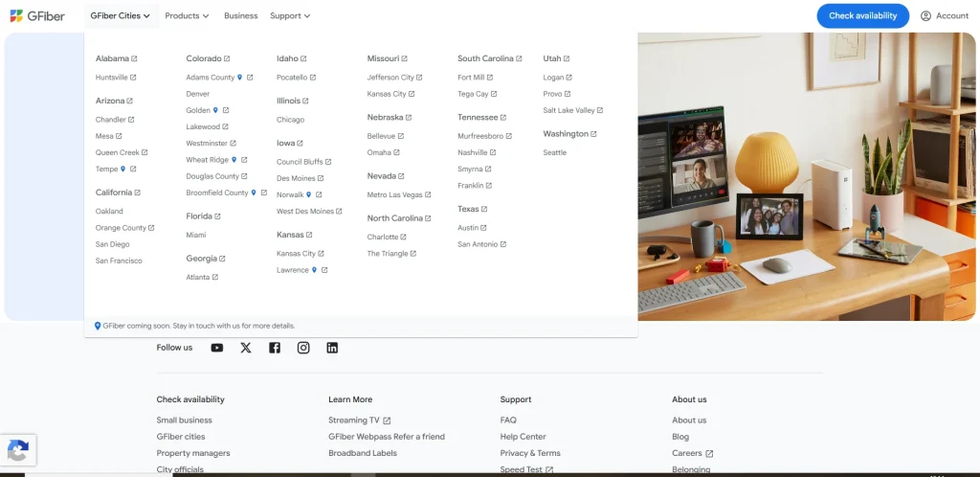
Task: Click the pin icon in coming soon legend
Action: pos(98,326)
